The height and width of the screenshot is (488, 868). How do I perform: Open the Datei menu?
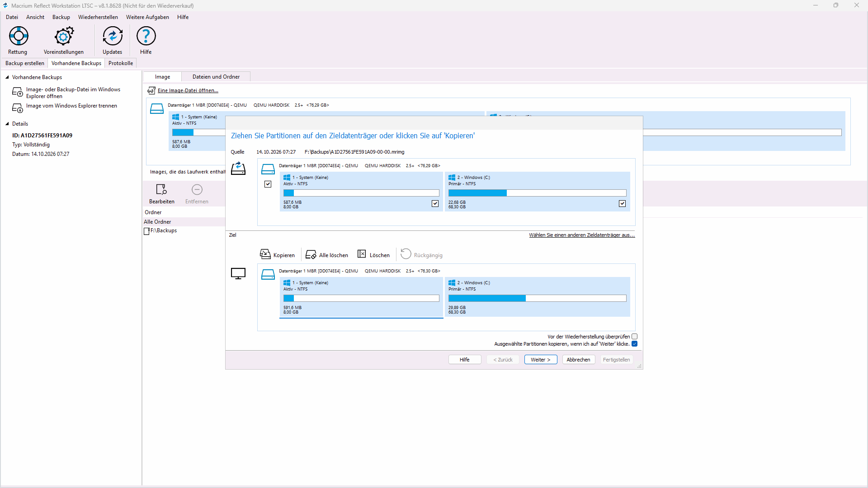tap(12, 17)
